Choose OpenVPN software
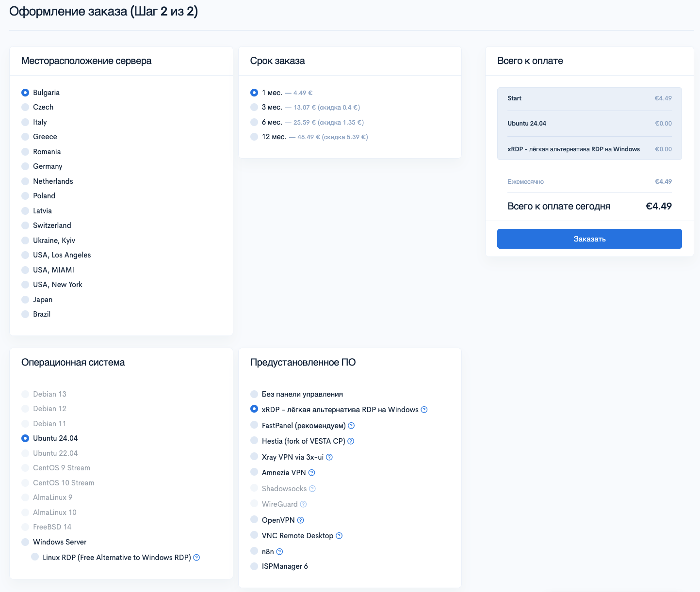Screen dimensions: 700x592 coord(254,519)
